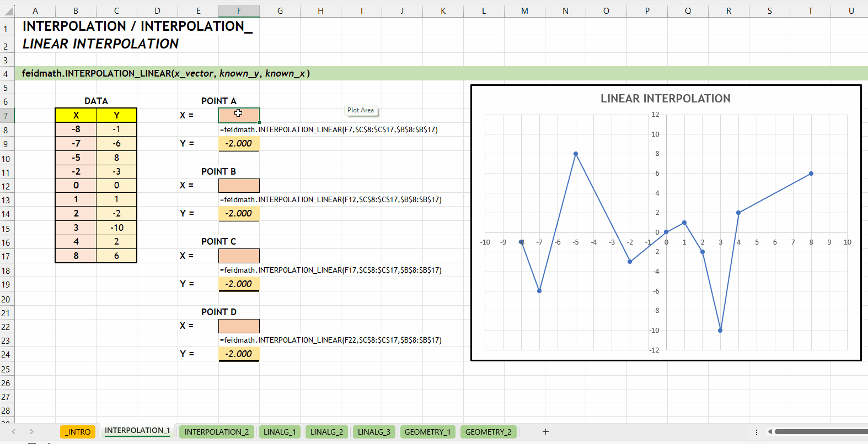868x444 pixels.
Task: Click horizontal scrollbar left arrow
Action: (x=770, y=432)
